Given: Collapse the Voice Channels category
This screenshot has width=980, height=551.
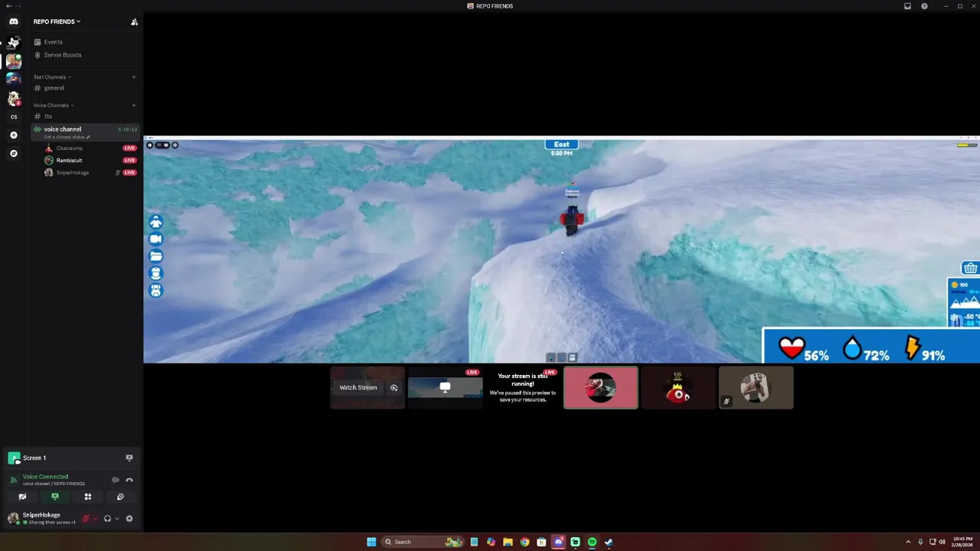Looking at the screenshot, I should (53, 106).
